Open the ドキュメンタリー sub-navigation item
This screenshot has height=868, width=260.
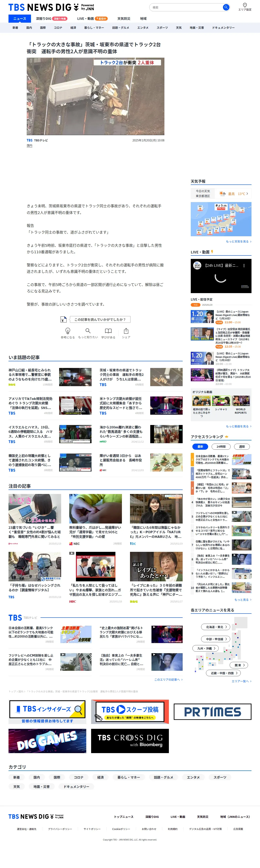pyautogui.click(x=223, y=28)
